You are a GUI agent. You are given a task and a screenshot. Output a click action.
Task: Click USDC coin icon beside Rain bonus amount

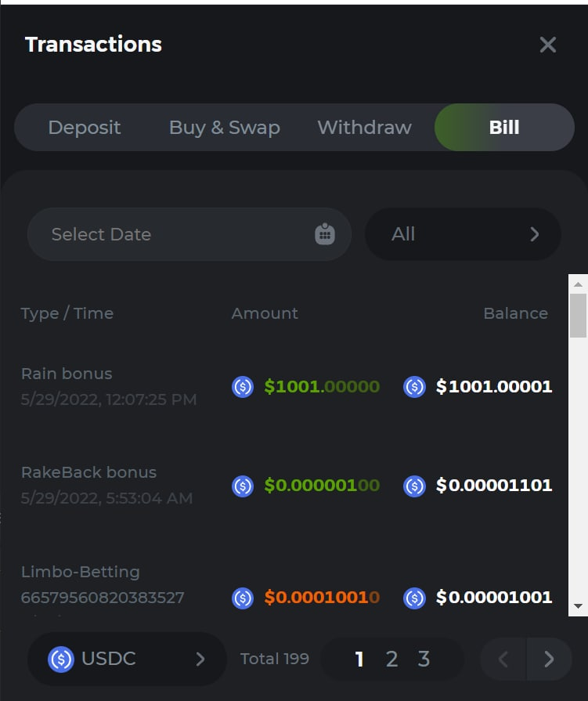[x=243, y=386]
